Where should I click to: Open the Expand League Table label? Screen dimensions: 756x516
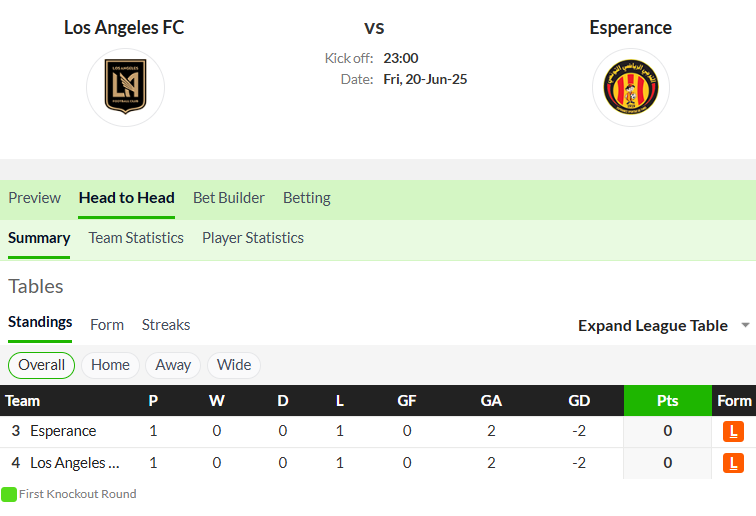(x=652, y=326)
